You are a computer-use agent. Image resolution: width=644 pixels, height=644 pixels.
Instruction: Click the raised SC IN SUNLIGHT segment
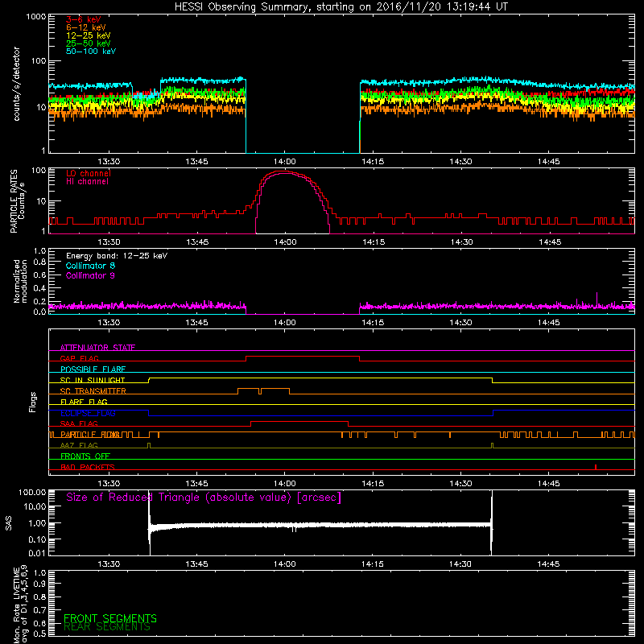(x=320, y=378)
